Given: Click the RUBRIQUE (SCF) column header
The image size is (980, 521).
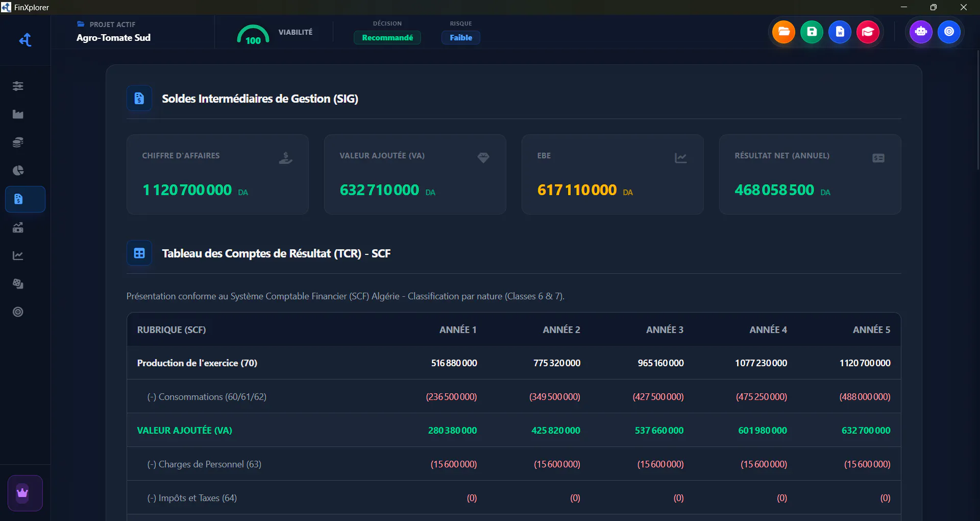Looking at the screenshot, I should (x=171, y=330).
